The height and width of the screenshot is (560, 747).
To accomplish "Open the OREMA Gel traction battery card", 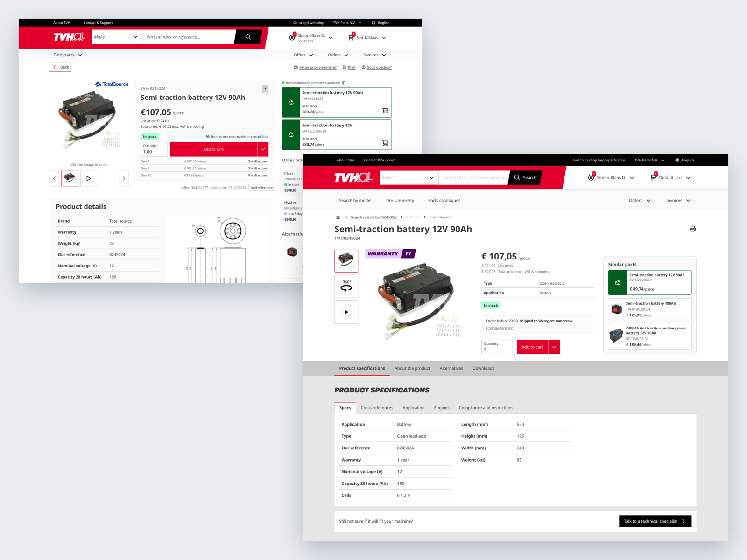I will [x=650, y=336].
